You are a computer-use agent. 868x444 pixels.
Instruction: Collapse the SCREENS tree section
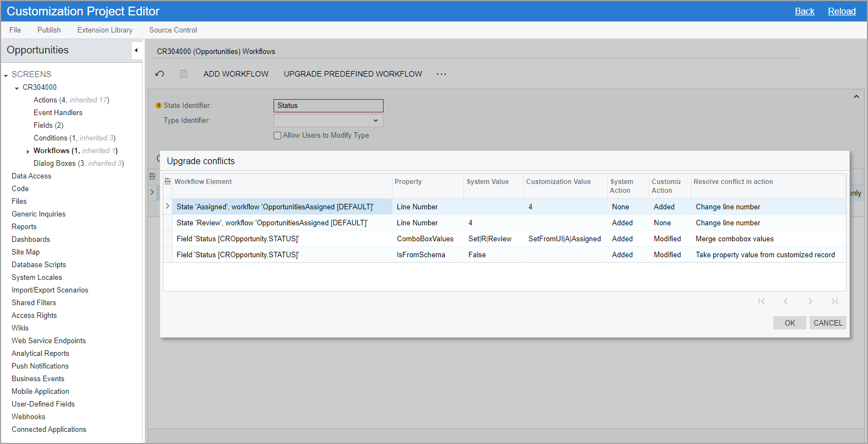(6, 75)
